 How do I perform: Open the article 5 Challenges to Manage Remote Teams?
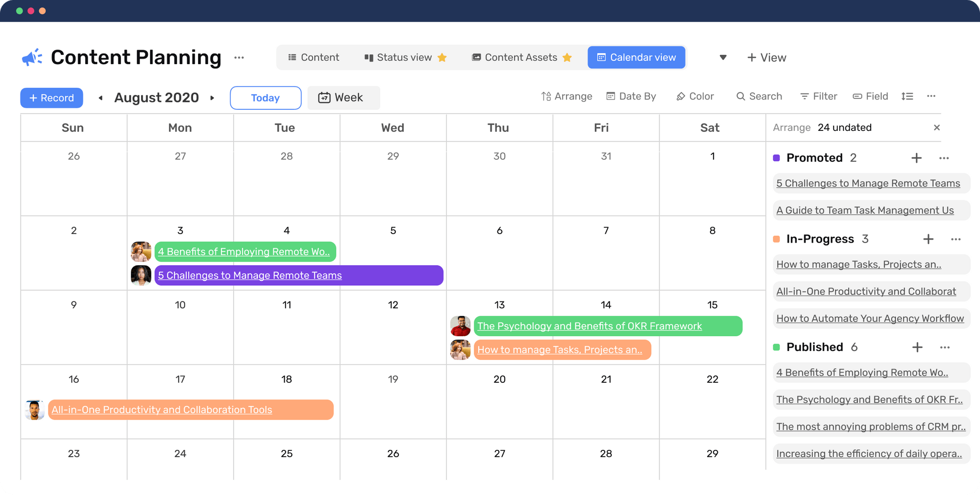(249, 275)
